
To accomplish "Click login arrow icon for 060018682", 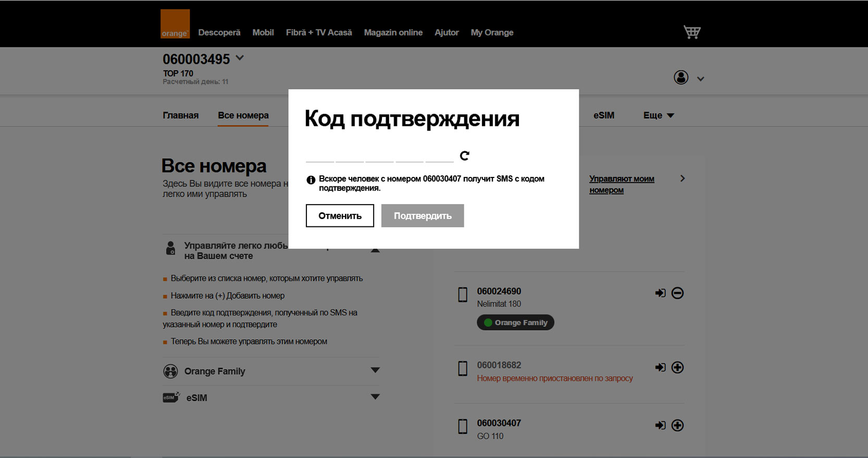I will [660, 367].
